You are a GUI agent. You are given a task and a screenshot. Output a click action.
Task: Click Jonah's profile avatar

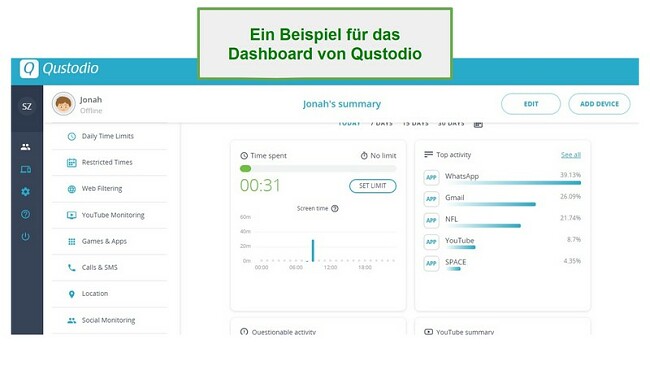(x=63, y=104)
